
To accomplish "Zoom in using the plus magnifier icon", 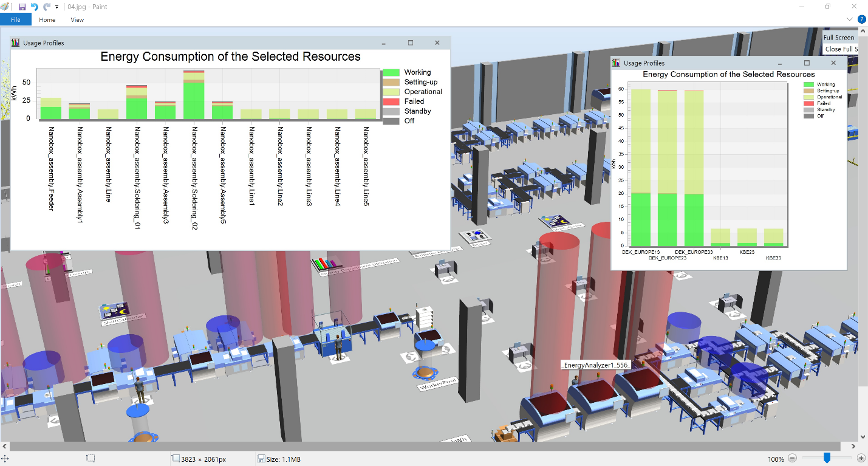I will pyautogui.click(x=862, y=458).
